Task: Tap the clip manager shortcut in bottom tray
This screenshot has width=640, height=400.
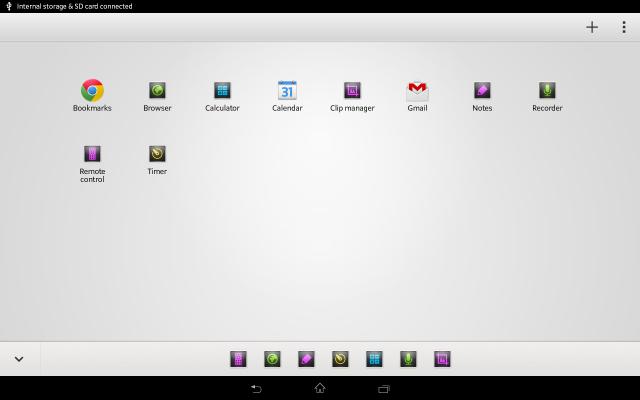Action: point(442,359)
